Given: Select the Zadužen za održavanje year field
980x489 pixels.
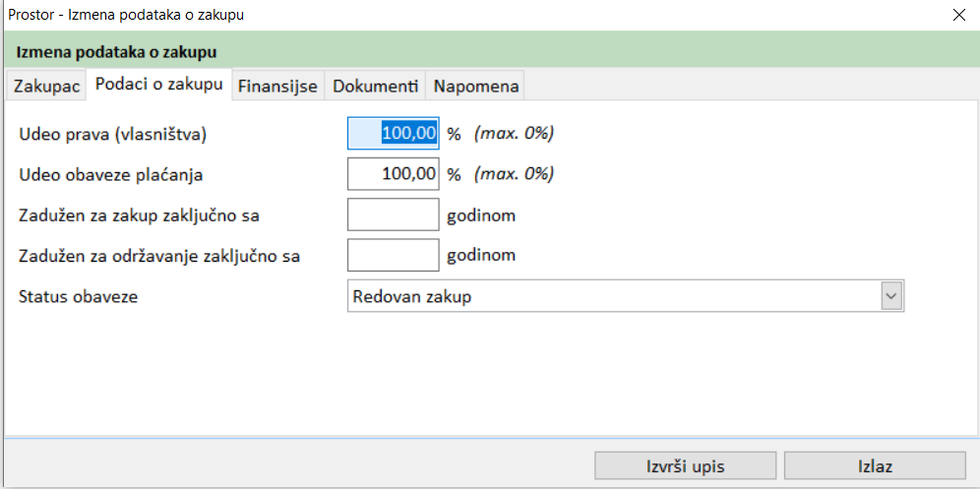Looking at the screenshot, I should [x=394, y=255].
